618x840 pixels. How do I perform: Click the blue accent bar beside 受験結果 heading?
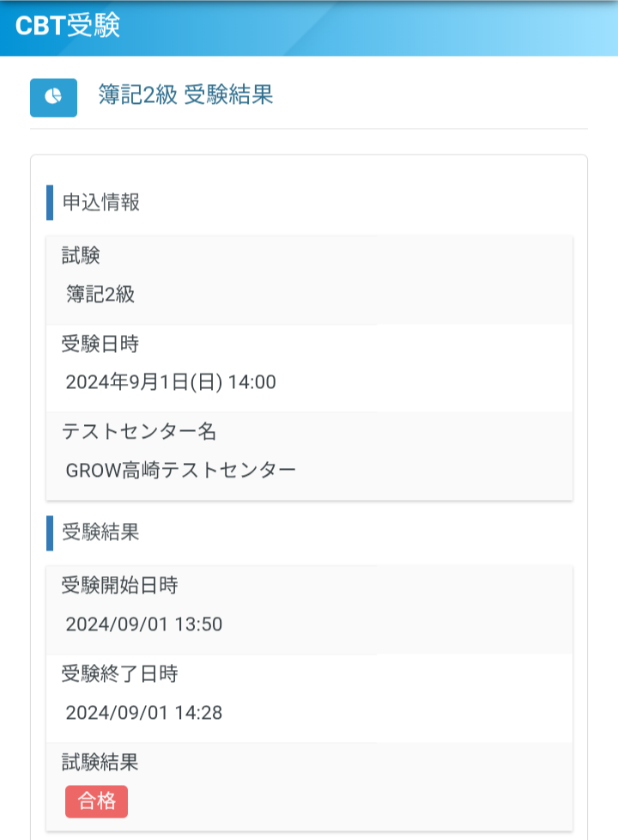click(50, 533)
